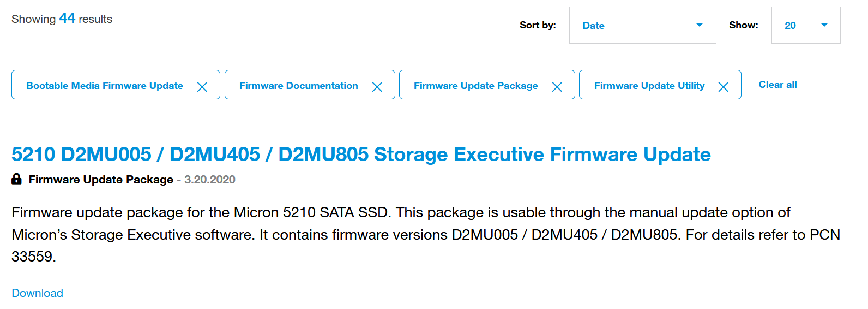Open the Show 20 results dropdown

[805, 25]
